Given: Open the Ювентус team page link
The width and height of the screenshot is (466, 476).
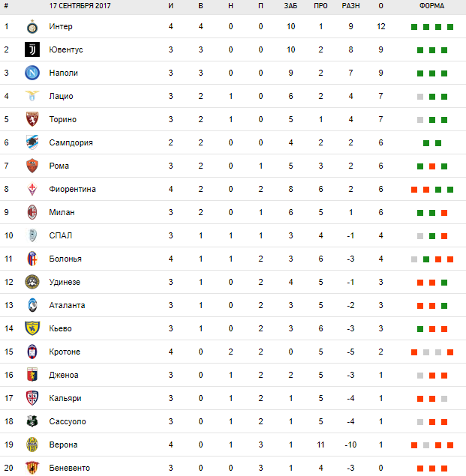Looking at the screenshot, I should point(65,50).
